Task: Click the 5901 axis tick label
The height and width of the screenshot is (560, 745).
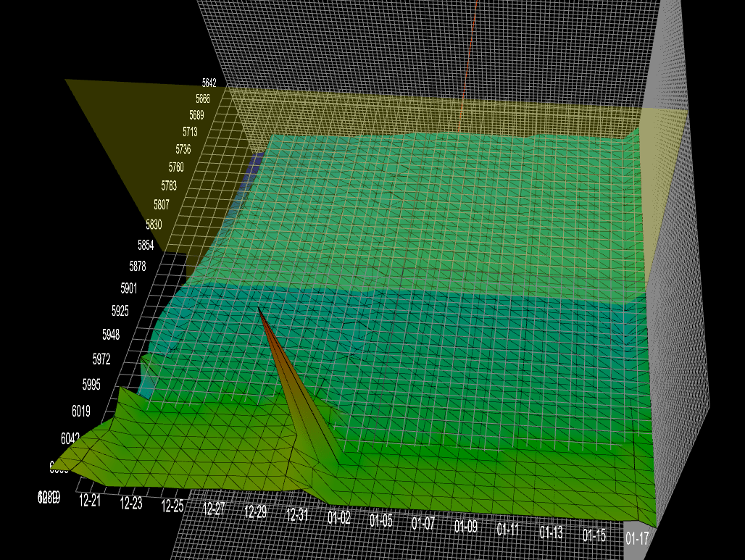Action: tap(129, 288)
